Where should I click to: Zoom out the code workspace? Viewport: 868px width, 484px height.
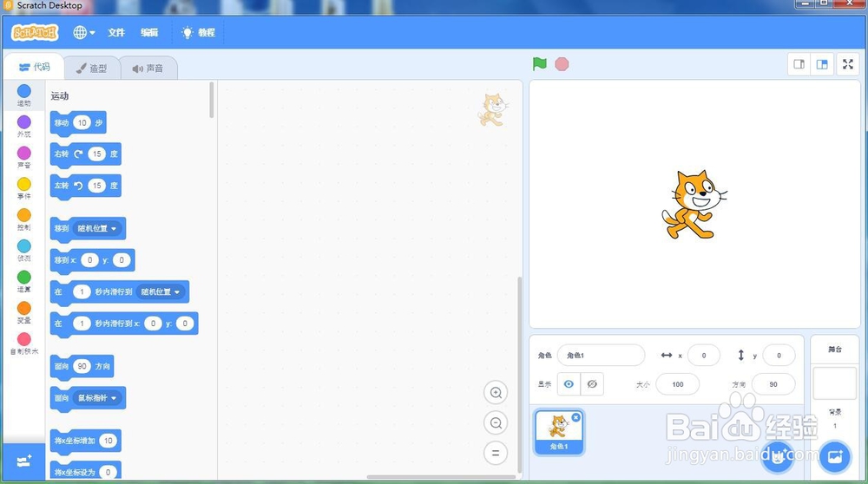pyautogui.click(x=496, y=423)
